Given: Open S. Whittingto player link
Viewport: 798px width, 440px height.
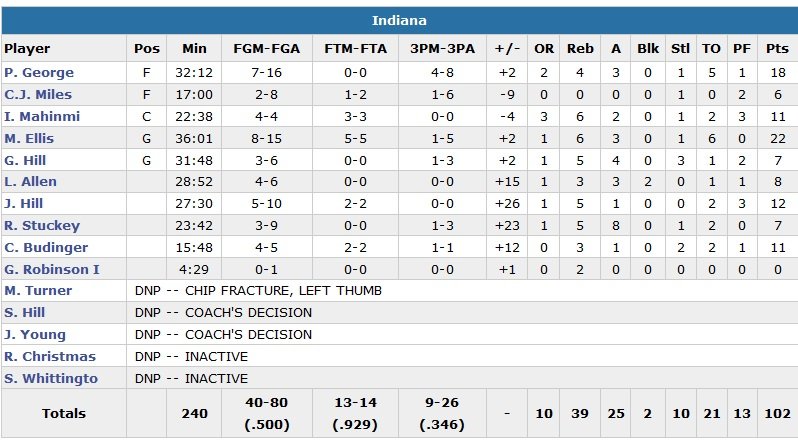Looking at the screenshot, I should (x=51, y=379).
